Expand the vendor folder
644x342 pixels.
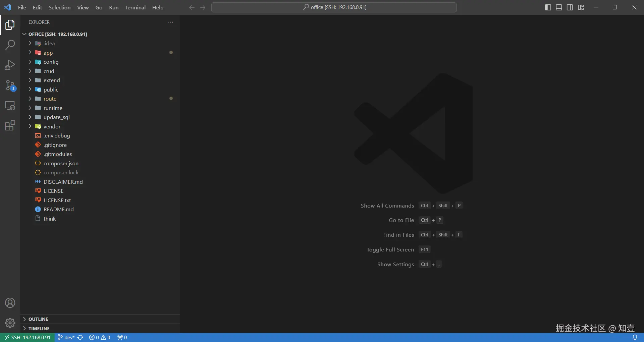[x=100, y=126]
